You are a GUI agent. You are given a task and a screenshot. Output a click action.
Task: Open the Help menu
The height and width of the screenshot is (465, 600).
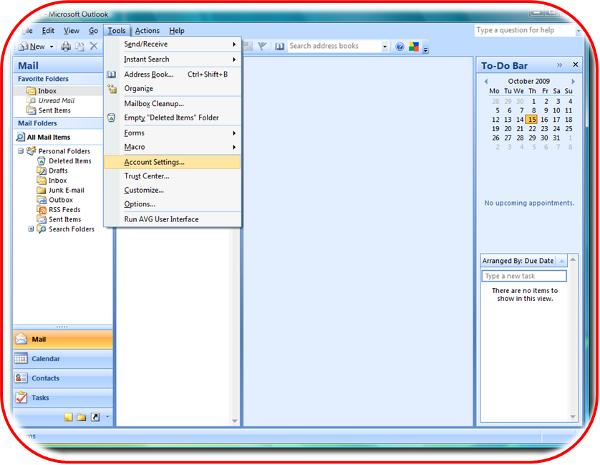point(177,31)
